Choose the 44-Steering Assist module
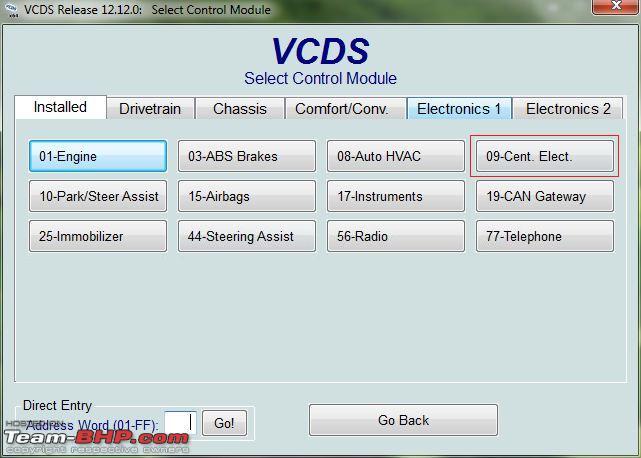 (247, 236)
